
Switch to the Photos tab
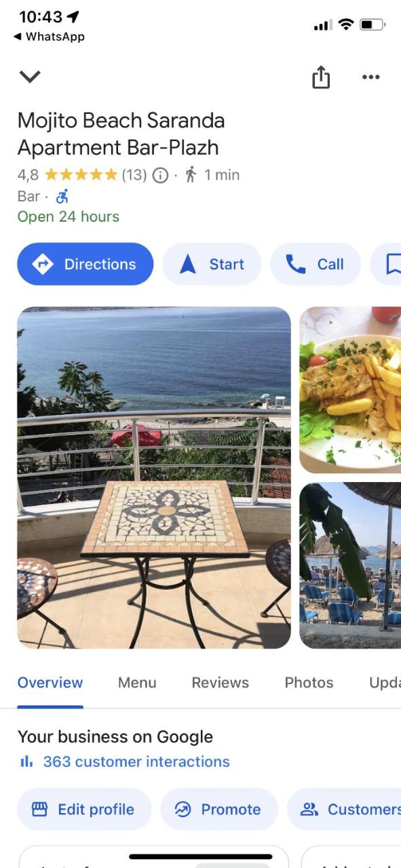coord(309,683)
